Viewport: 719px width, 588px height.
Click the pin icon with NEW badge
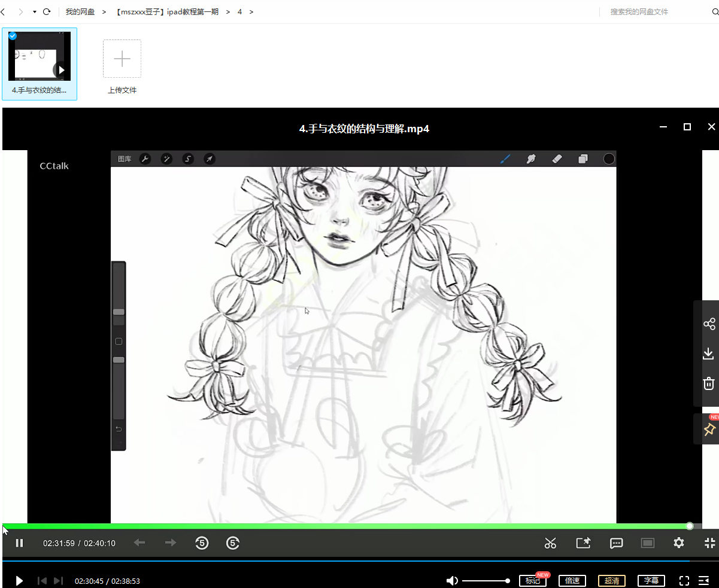709,429
